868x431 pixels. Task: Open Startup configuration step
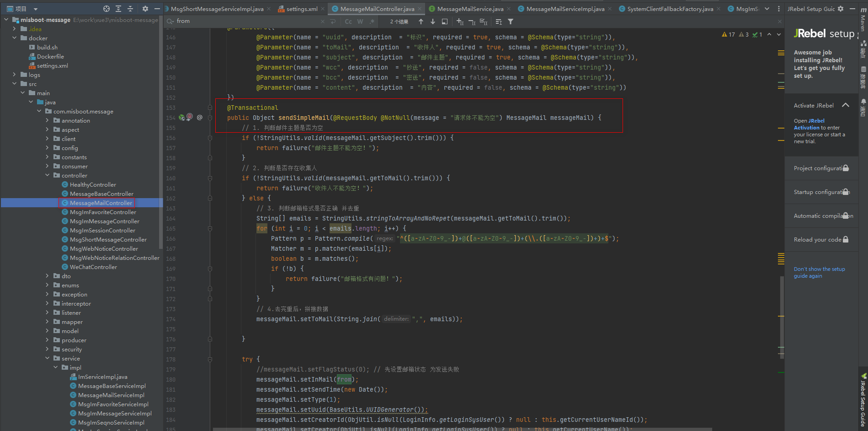pos(821,192)
